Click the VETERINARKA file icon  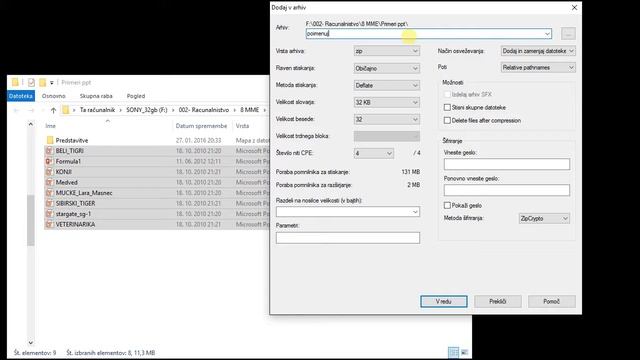tap(49, 224)
